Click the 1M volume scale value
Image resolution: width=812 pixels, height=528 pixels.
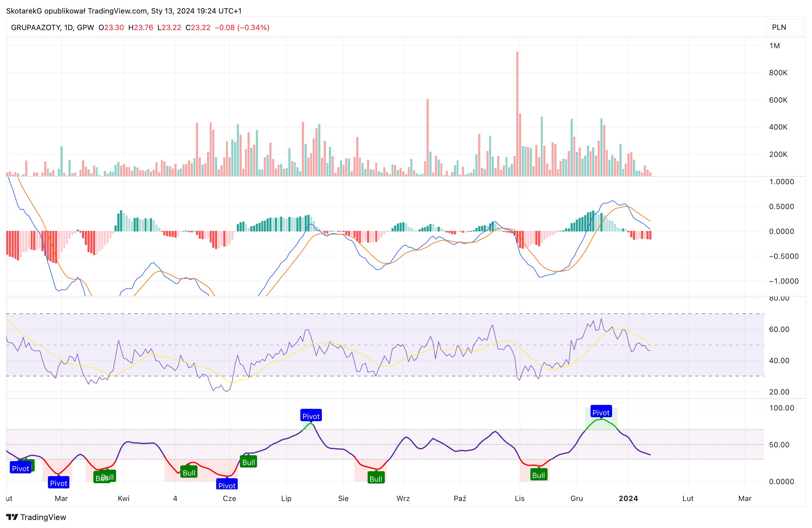tap(775, 46)
